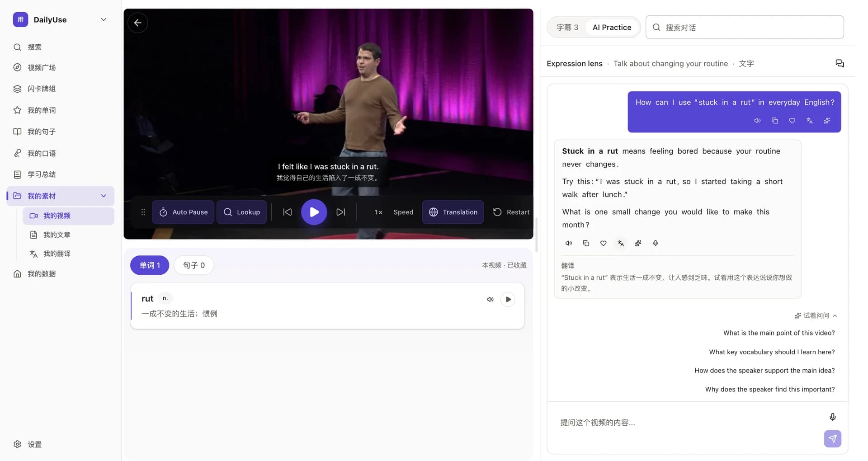This screenshot has height=461, width=868.
Task: Restart the video playback
Action: coord(511,212)
